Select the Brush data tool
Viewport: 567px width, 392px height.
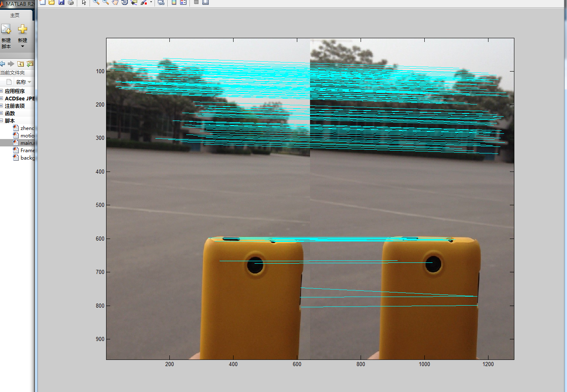coord(144,2)
